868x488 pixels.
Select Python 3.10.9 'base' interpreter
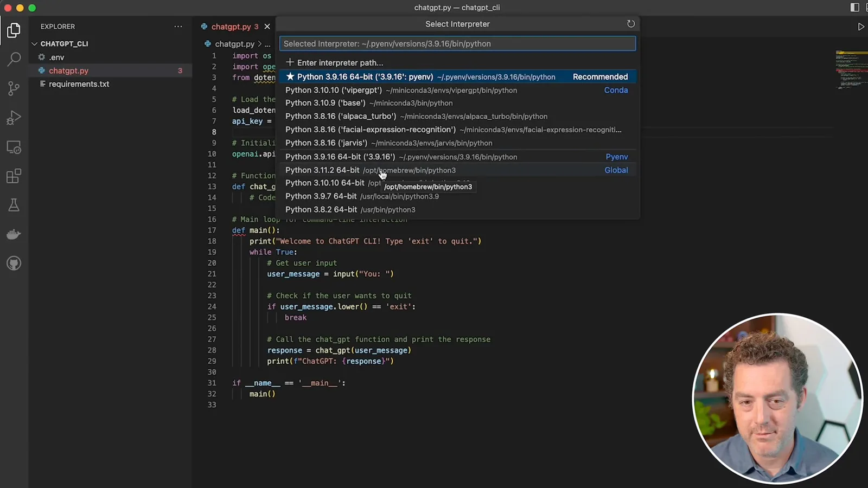pos(457,103)
